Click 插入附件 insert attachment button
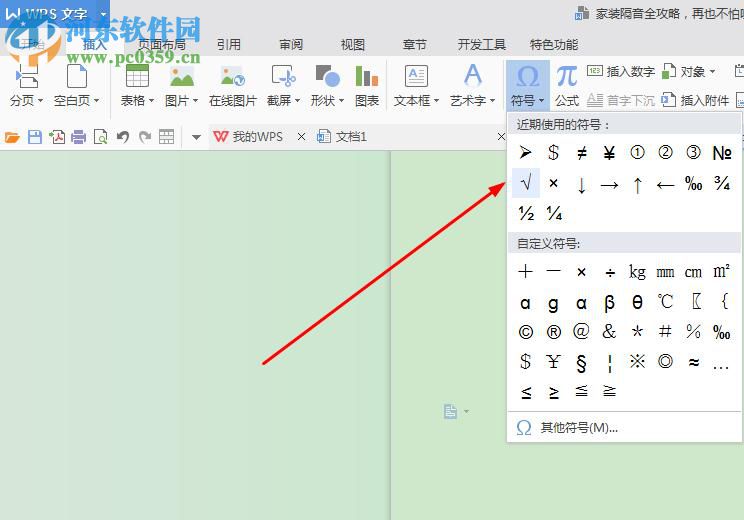This screenshot has height=520, width=744. click(x=695, y=100)
